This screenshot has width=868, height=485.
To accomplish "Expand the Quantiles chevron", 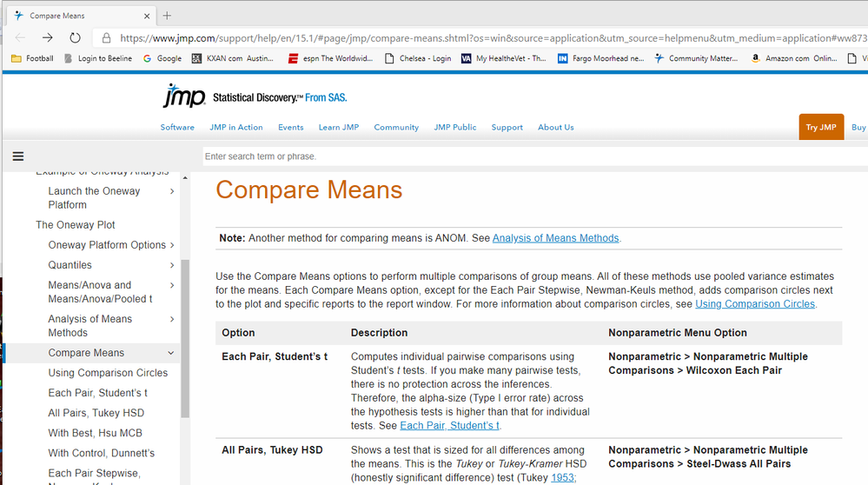I will 172,265.
